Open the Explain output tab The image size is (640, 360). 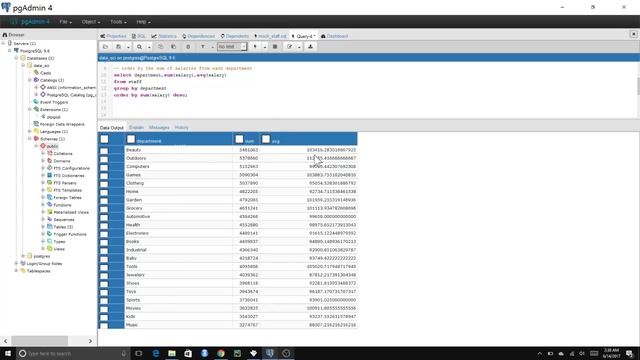(136, 128)
